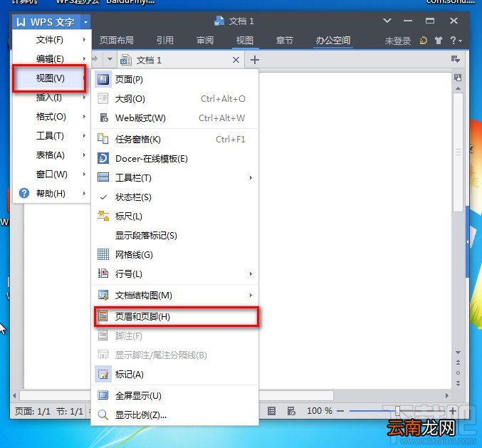Click the tab list icon at right of tab bar
Viewport: 482px width, 448px height.
click(455, 59)
